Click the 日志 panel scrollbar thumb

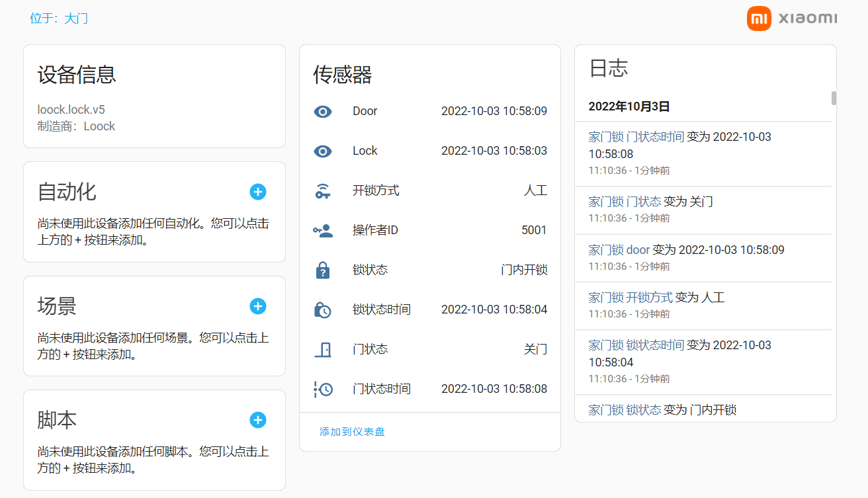tap(834, 98)
